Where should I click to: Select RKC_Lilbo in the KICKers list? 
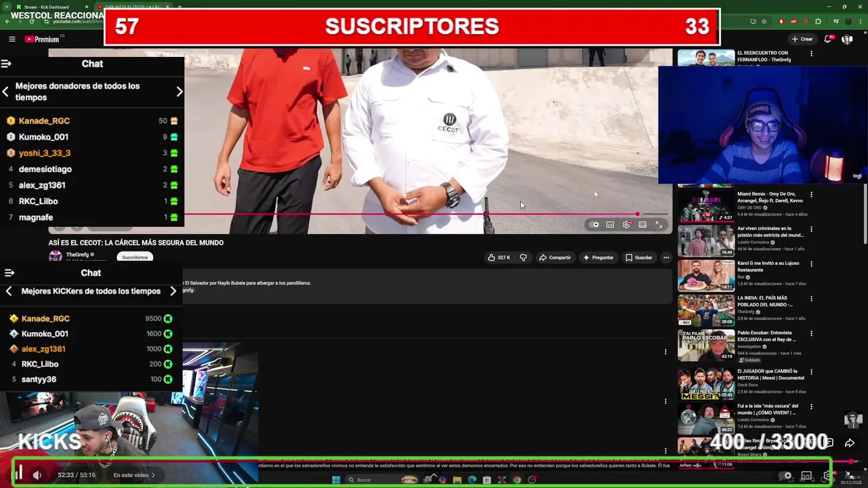tap(92, 364)
